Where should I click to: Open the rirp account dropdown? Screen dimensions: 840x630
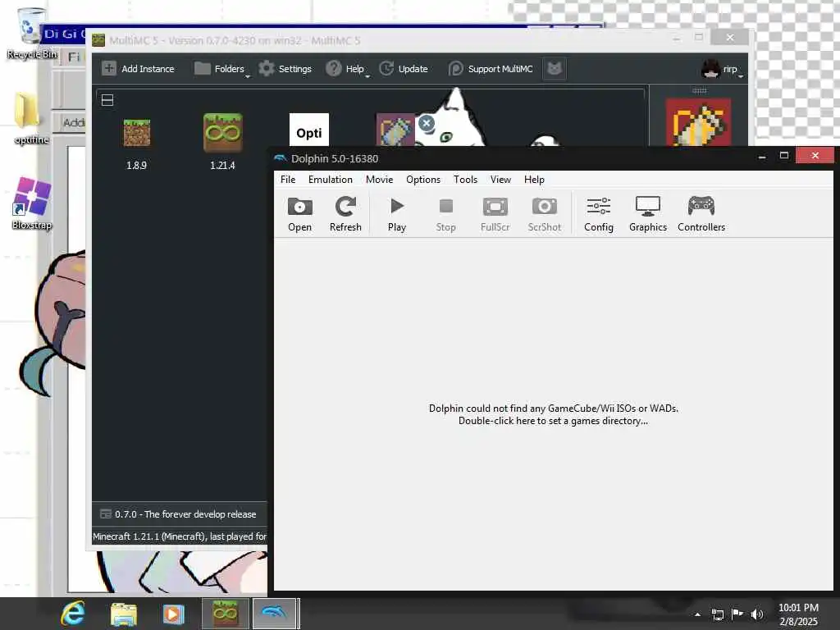721,69
